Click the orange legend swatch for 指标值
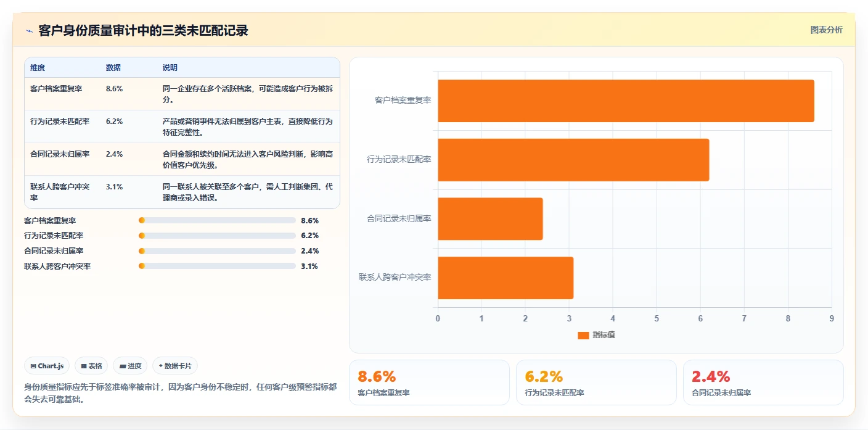 [583, 335]
